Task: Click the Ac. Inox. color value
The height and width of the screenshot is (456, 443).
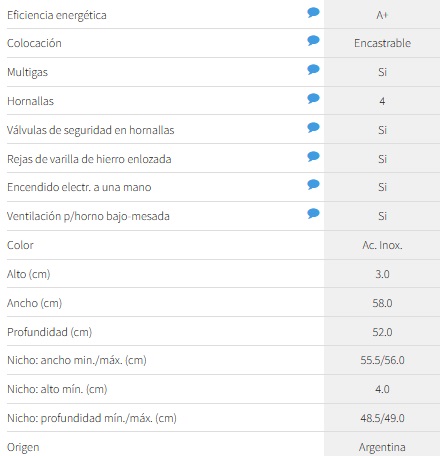Action: tap(382, 245)
